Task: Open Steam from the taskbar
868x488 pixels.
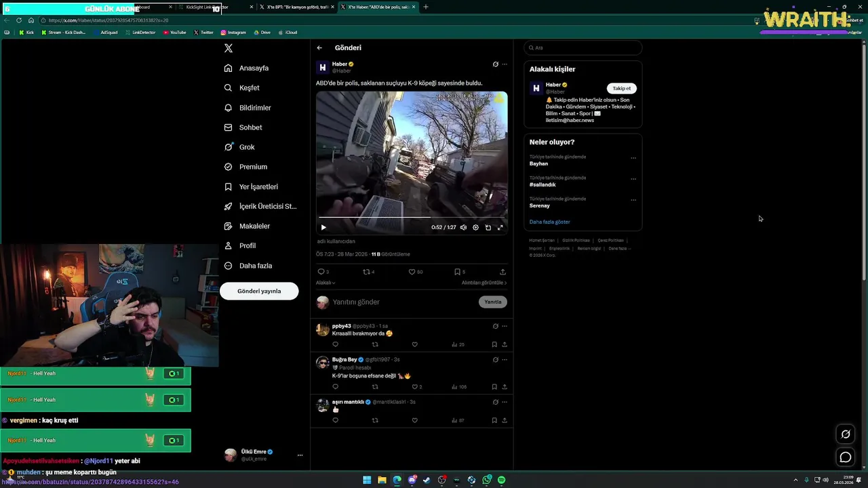Action: (427, 480)
